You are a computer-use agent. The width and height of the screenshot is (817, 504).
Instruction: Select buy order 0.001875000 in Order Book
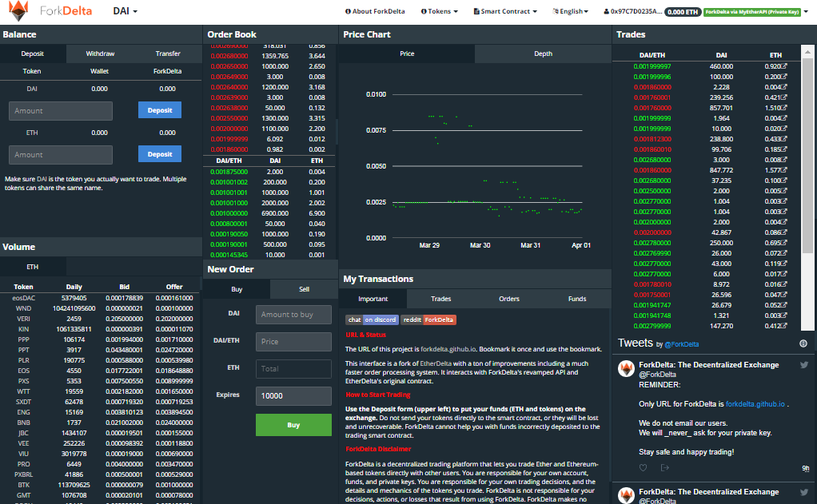pyautogui.click(x=269, y=172)
